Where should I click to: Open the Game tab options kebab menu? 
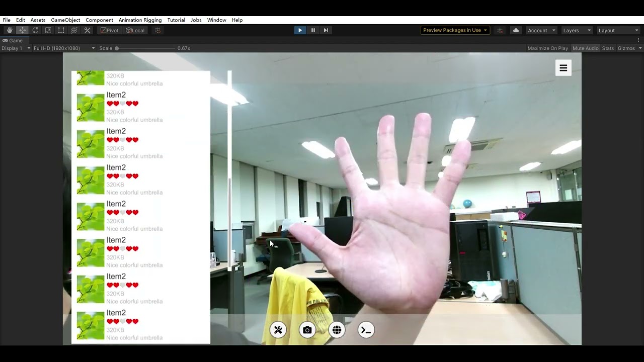point(639,40)
